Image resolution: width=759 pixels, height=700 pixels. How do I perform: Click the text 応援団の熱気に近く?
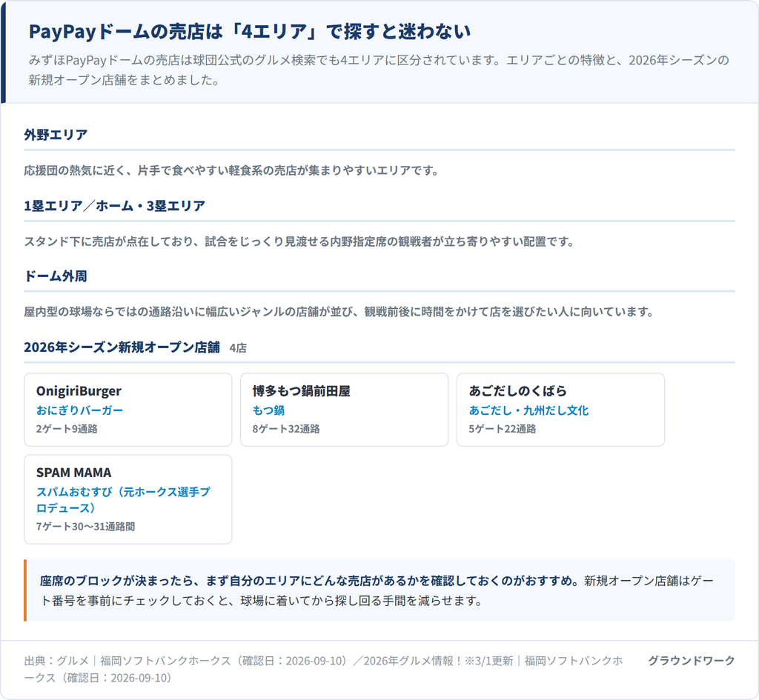[x=74, y=170]
